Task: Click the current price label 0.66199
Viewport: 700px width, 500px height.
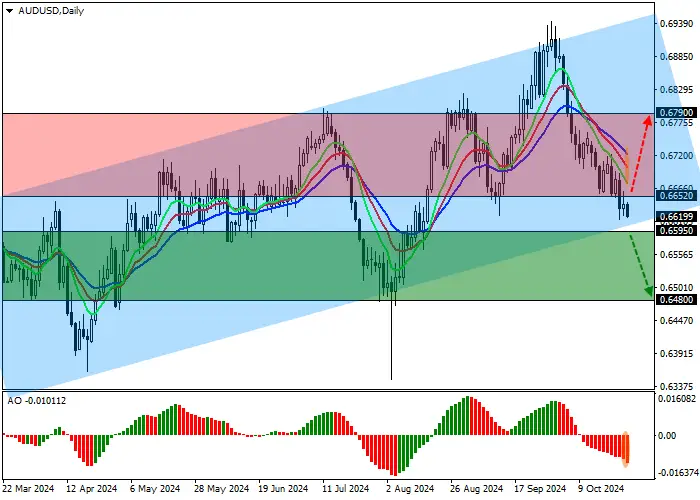Action: click(676, 217)
